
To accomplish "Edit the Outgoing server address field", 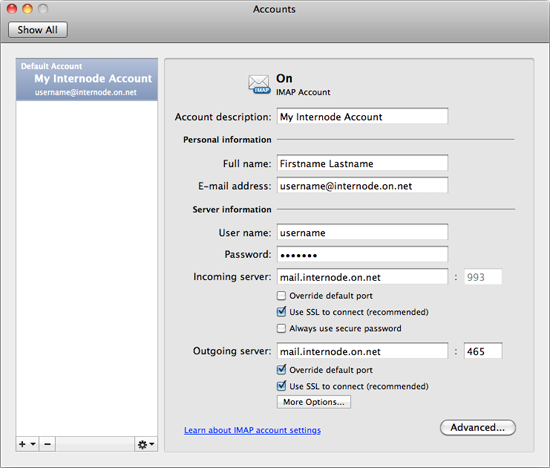I will pyautogui.click(x=362, y=351).
